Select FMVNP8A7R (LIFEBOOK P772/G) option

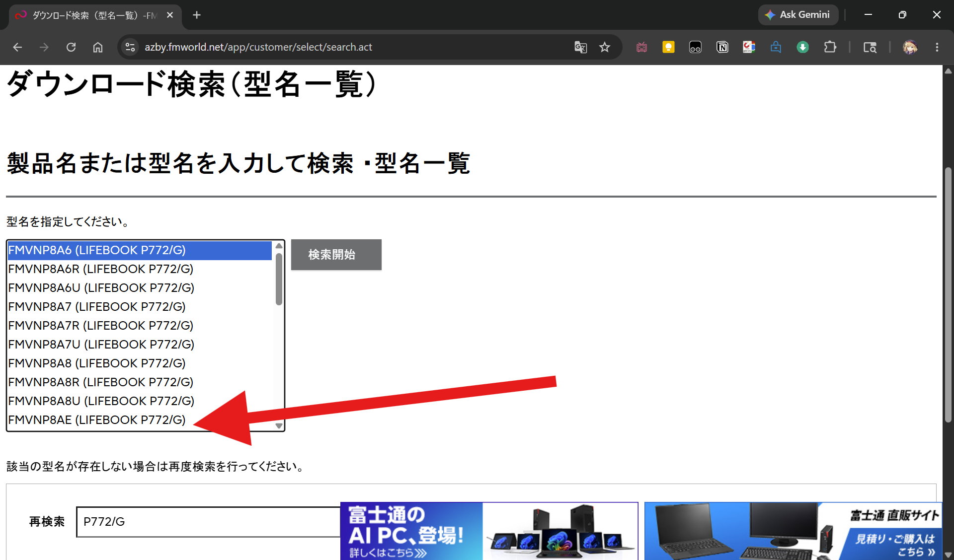(140, 326)
